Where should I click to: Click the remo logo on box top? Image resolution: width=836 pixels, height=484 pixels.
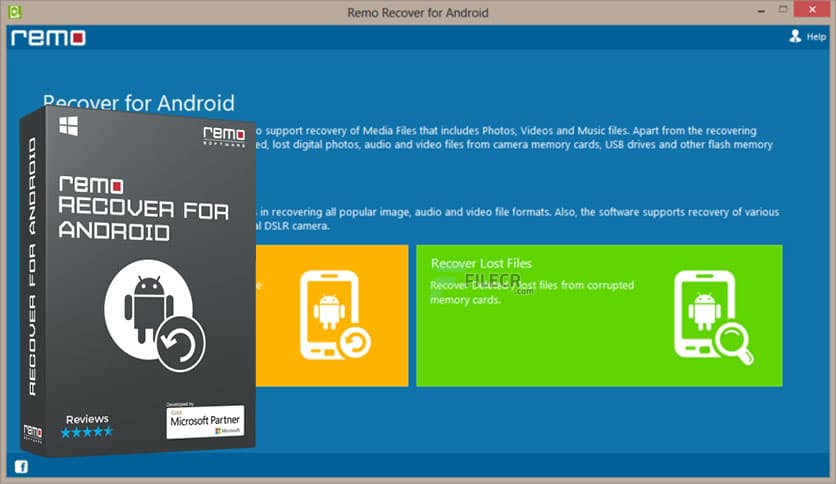pyautogui.click(x=224, y=136)
